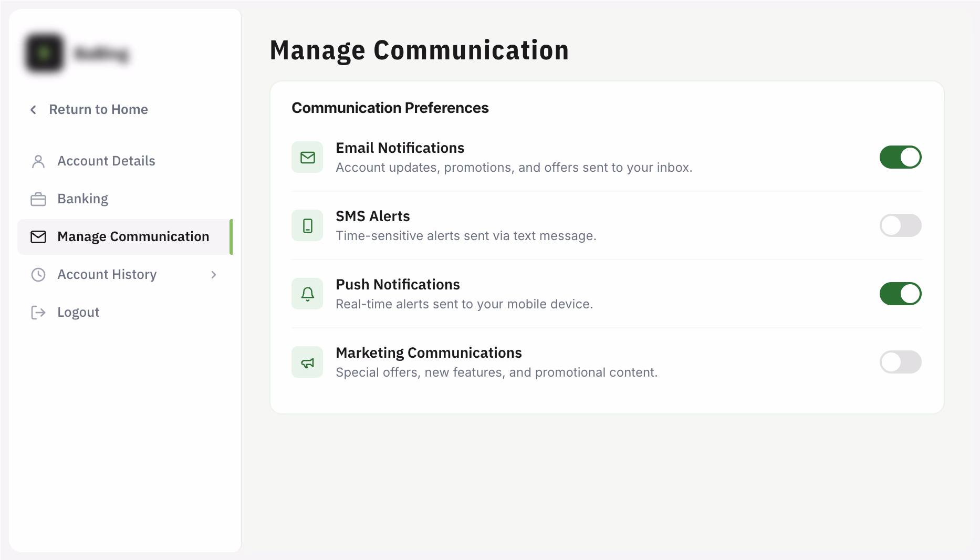Click the green envelope icon for Email Notifications

pos(307,157)
